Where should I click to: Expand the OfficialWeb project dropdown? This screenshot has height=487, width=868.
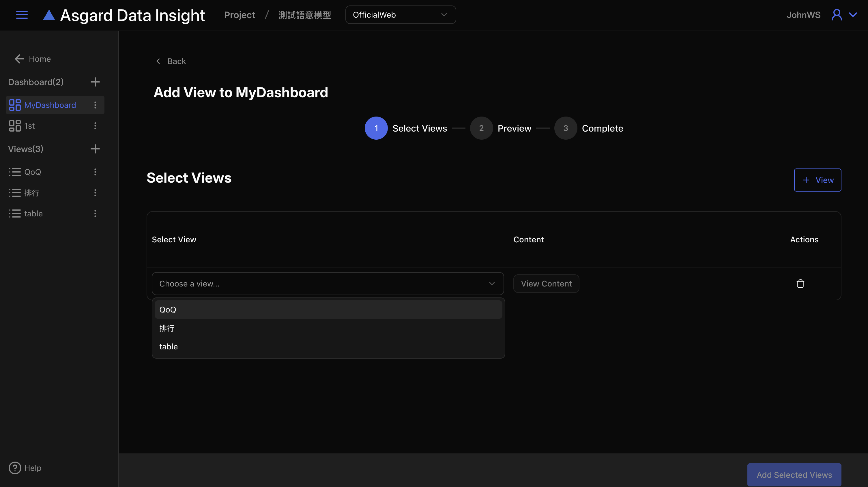click(400, 15)
